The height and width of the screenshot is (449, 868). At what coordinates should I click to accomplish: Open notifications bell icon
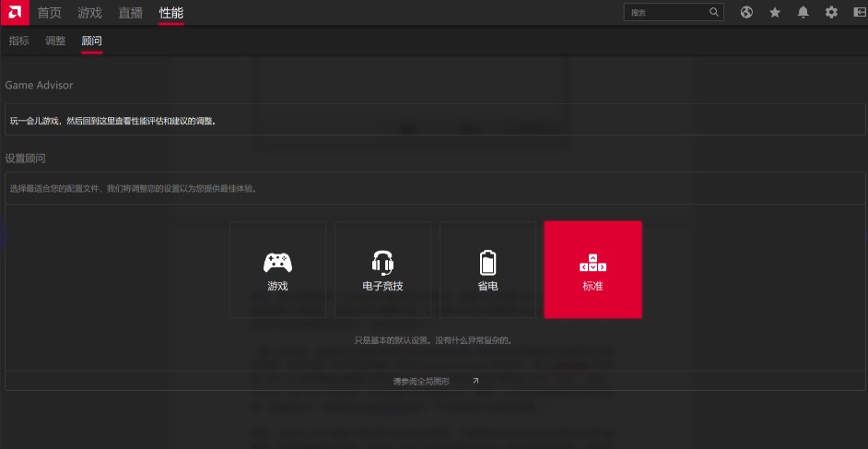803,12
